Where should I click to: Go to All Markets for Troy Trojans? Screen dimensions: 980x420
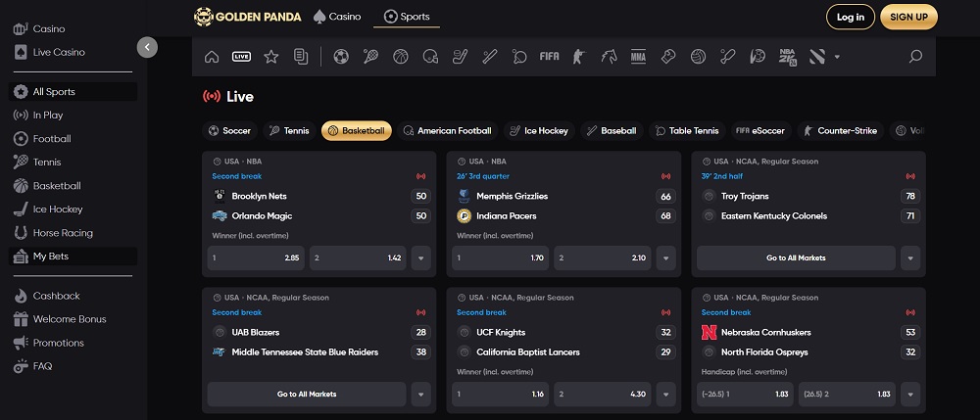pyautogui.click(x=796, y=257)
